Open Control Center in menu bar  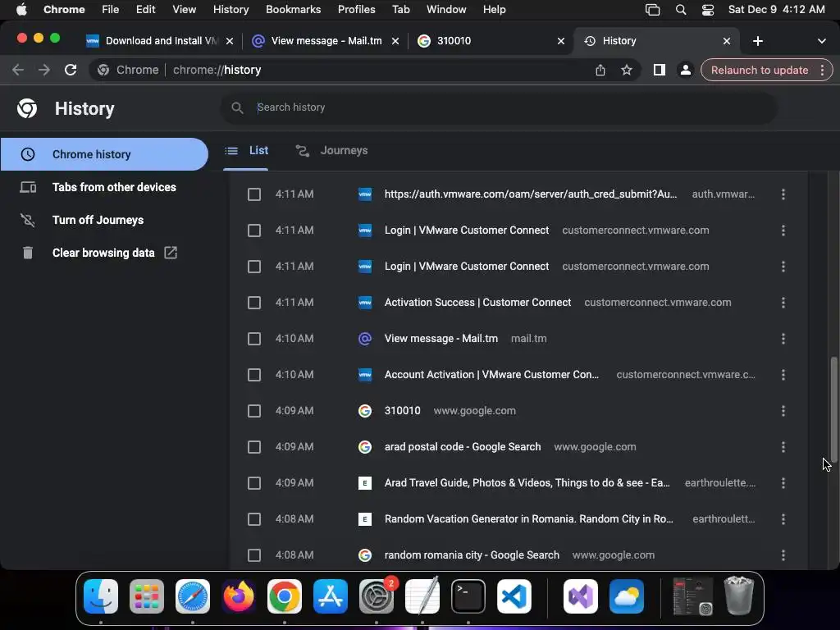point(708,10)
